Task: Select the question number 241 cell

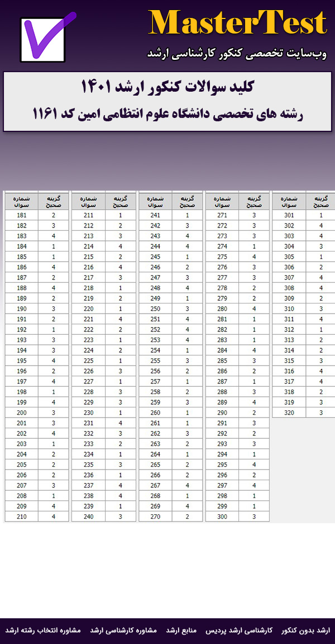Action: [155, 215]
